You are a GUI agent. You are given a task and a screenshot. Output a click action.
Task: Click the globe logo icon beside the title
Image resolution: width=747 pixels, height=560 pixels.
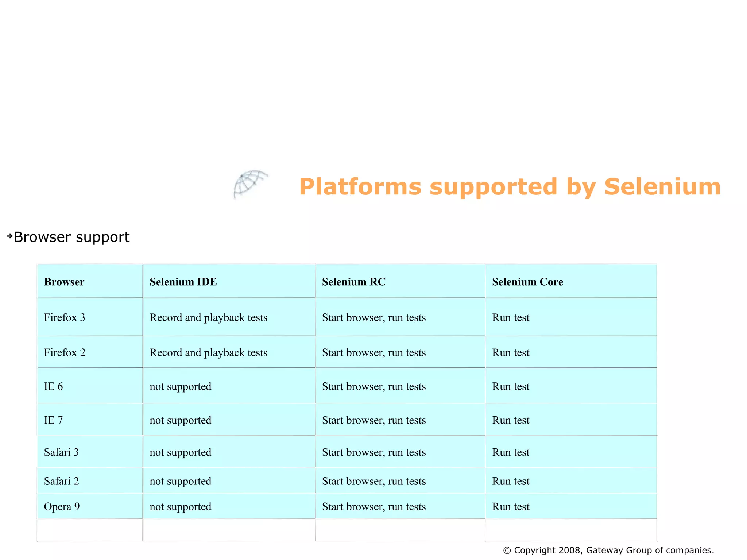coord(251,184)
